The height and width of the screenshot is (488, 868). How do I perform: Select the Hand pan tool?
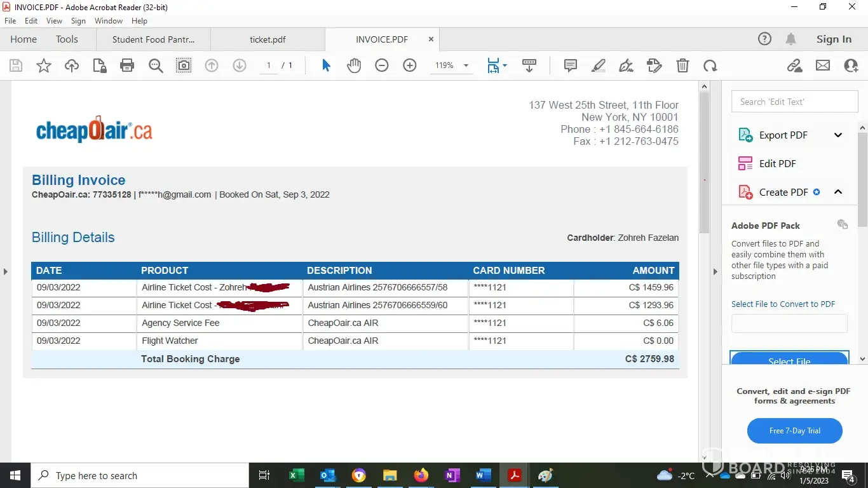[x=354, y=65]
